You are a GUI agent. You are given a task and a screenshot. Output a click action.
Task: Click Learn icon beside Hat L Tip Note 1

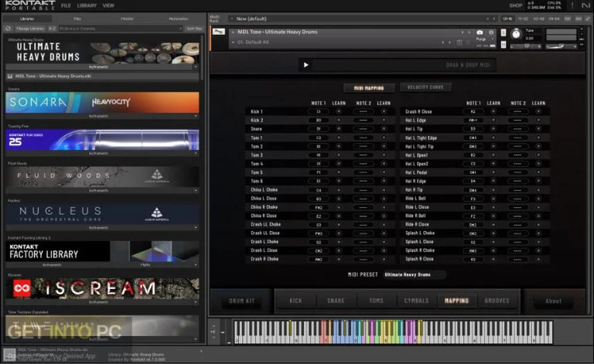pyautogui.click(x=493, y=129)
